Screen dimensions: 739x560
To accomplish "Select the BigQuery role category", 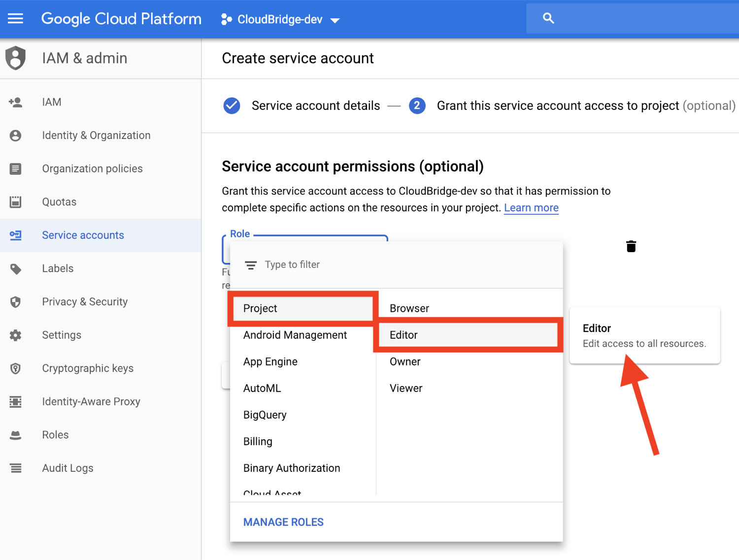I will tap(303, 415).
